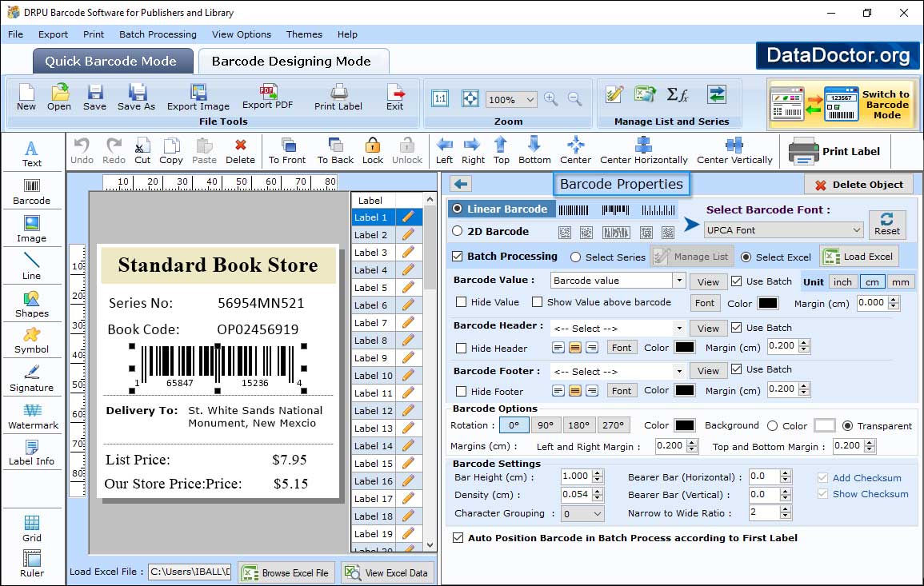Open the Shapes tool
Screen dimensions: 924x586
(x=32, y=304)
